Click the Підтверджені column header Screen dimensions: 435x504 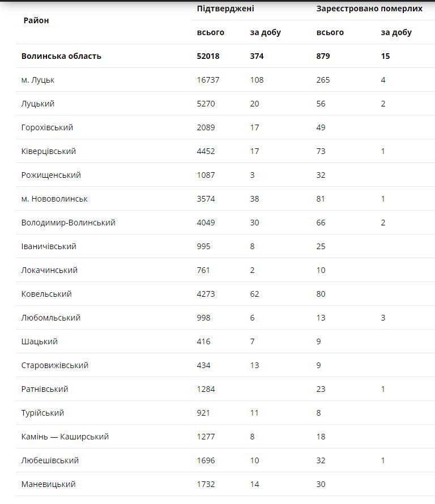pos(225,8)
